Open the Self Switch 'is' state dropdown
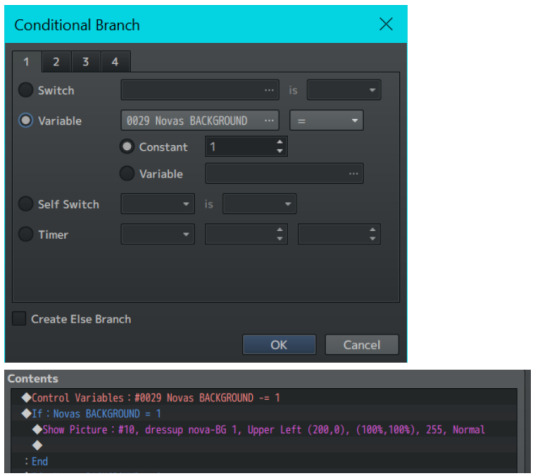This screenshot has height=476, width=540. coord(259,204)
